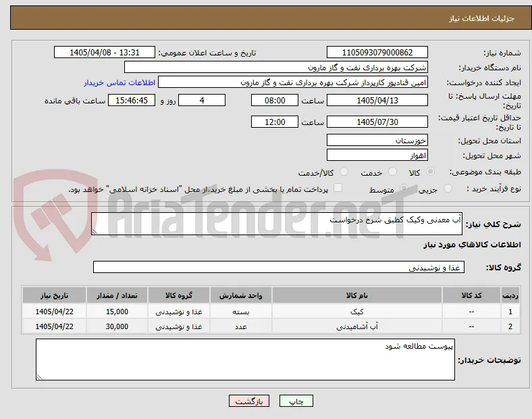
Task: Click the کیک item name cell
Action: (357, 312)
